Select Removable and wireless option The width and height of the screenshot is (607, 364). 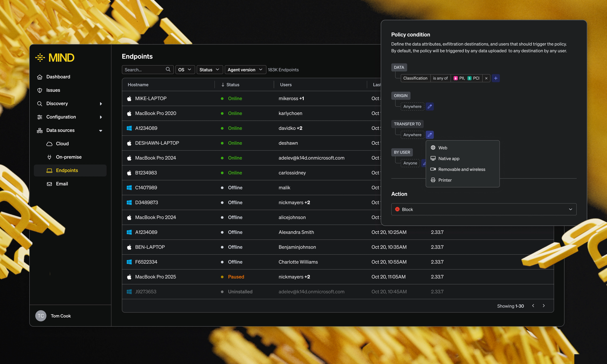[x=462, y=169]
